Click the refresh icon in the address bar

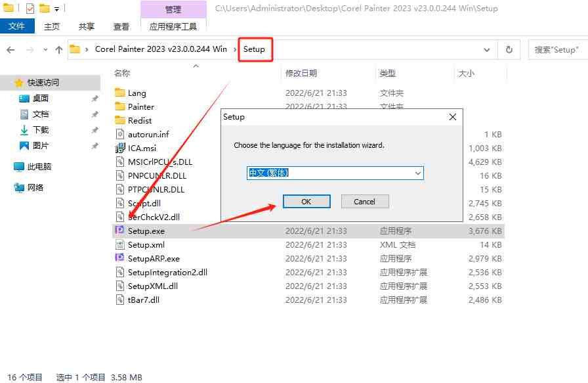[509, 49]
